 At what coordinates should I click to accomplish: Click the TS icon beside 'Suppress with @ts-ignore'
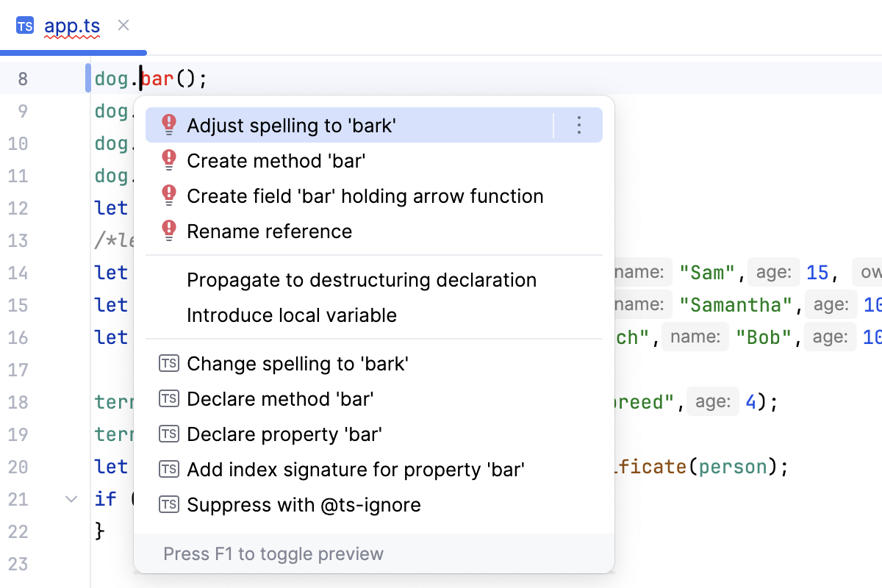click(x=168, y=504)
